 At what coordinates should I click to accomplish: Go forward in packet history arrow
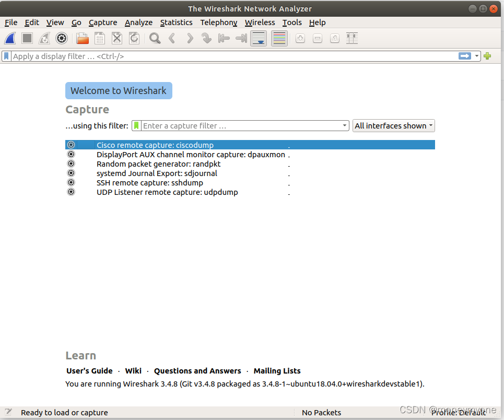coord(190,38)
